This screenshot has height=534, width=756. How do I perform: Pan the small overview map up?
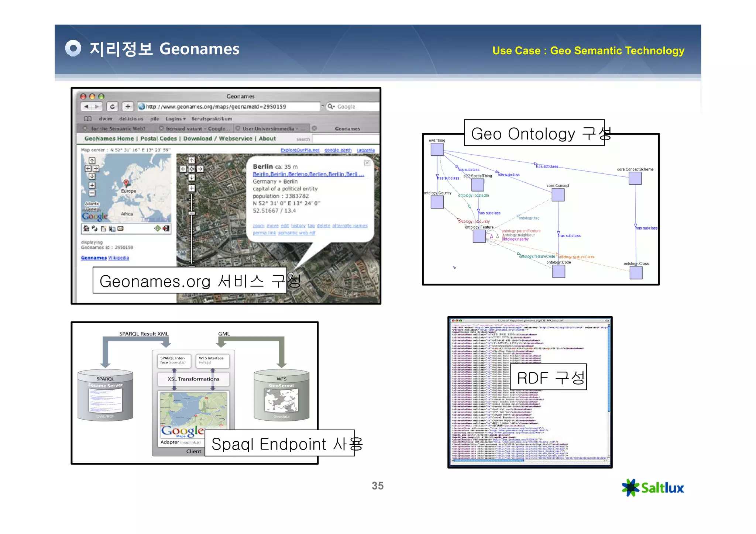click(x=92, y=161)
